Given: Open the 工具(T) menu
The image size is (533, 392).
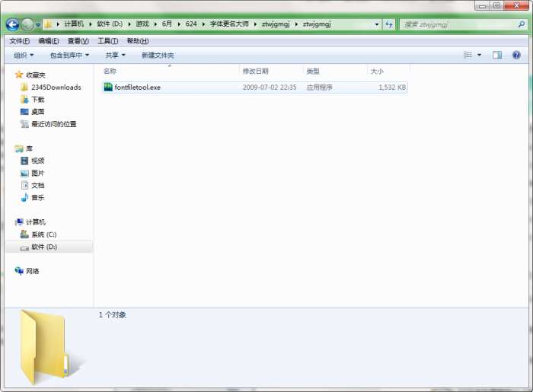Looking at the screenshot, I should click(108, 41).
